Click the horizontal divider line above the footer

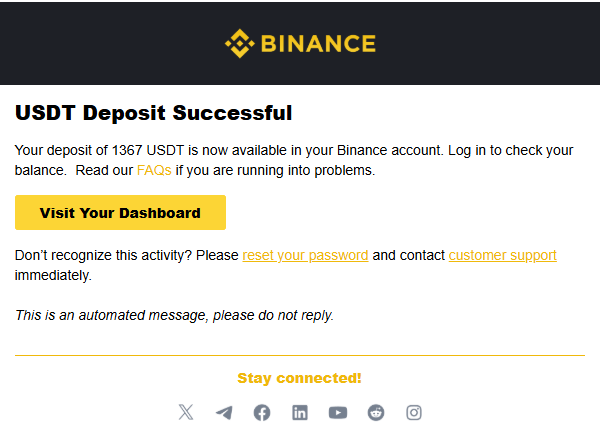(300, 355)
